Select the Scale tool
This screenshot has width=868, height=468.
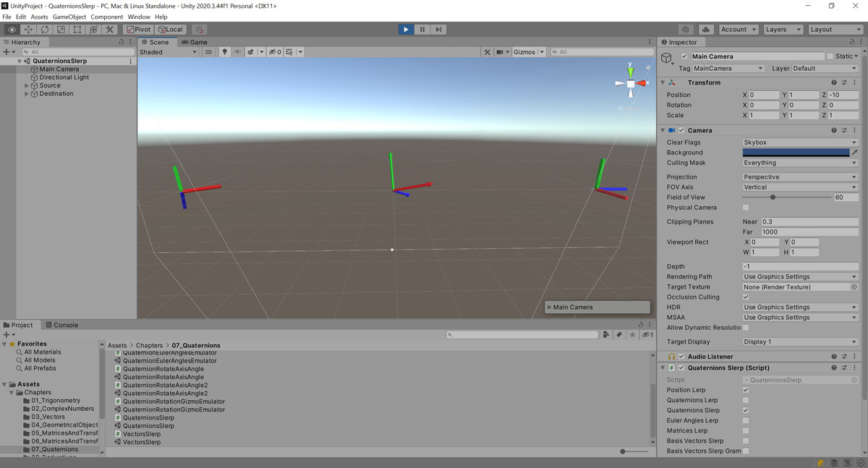pos(61,30)
